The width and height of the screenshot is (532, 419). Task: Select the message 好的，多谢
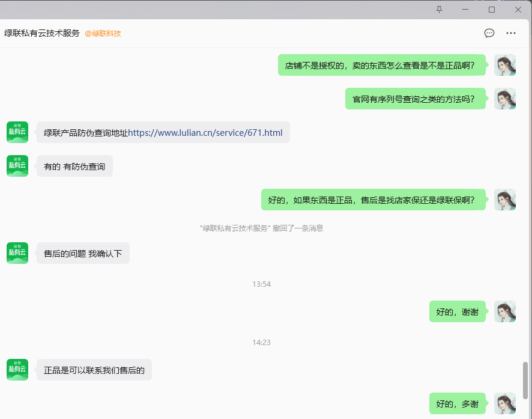pyautogui.click(x=458, y=403)
